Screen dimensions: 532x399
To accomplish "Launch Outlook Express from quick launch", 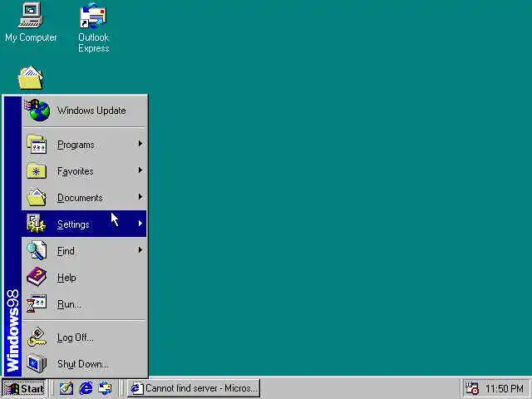I will click(x=106, y=388).
